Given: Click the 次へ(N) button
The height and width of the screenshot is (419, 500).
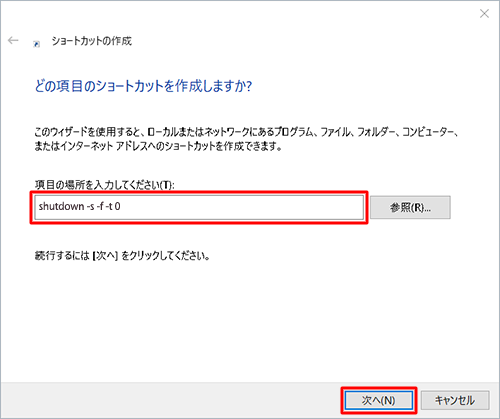Looking at the screenshot, I should pyautogui.click(x=378, y=400).
